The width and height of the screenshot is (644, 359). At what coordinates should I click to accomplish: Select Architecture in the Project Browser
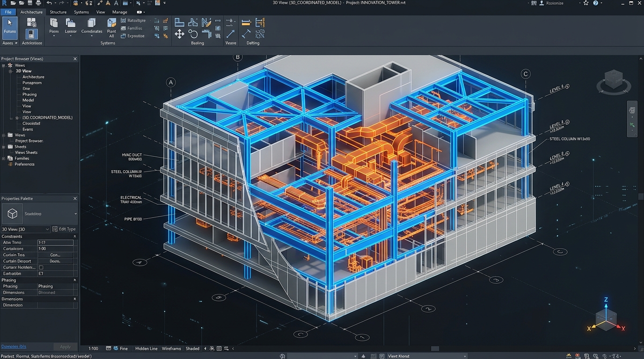33,77
